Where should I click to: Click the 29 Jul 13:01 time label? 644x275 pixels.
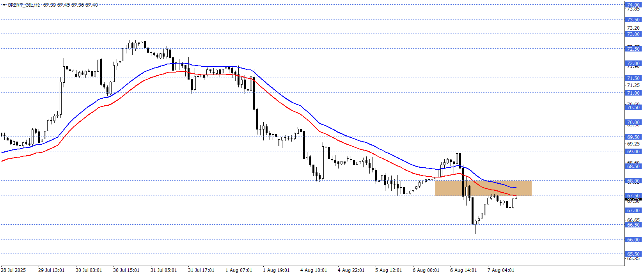pyautogui.click(x=51, y=270)
